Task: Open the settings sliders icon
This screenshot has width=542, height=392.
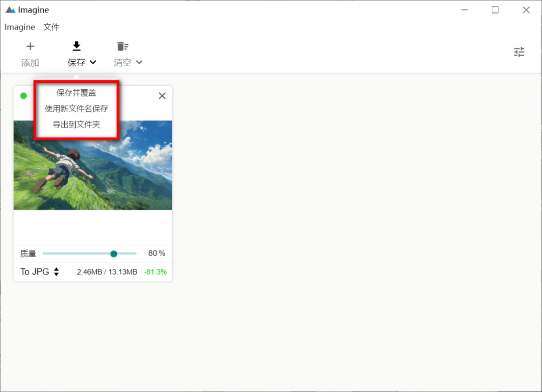Action: coord(519,52)
